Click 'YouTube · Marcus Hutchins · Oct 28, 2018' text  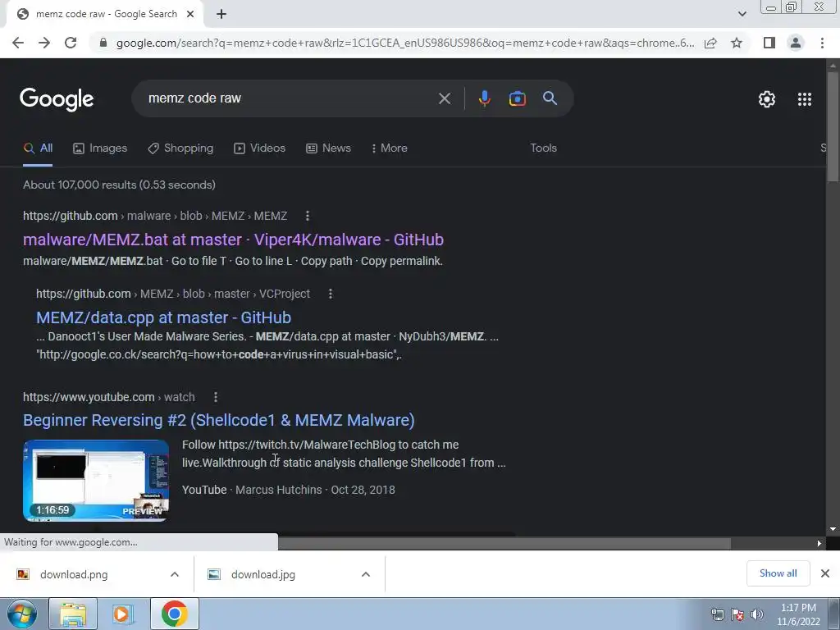288,491
